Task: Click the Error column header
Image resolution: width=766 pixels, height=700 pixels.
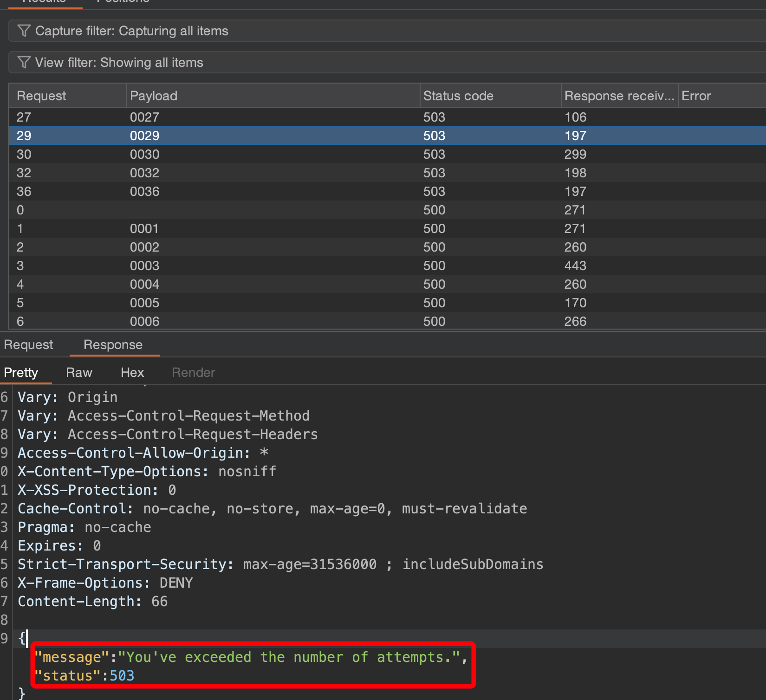Action: (x=696, y=96)
